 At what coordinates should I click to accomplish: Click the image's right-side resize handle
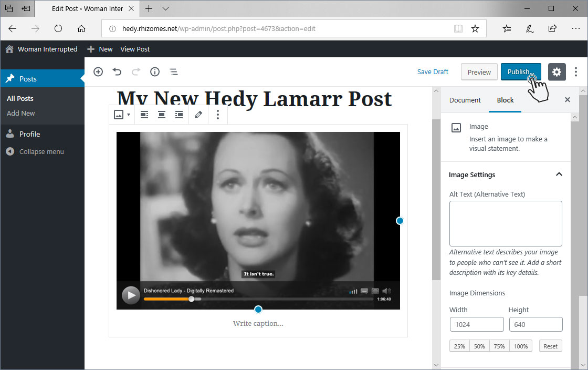(400, 221)
